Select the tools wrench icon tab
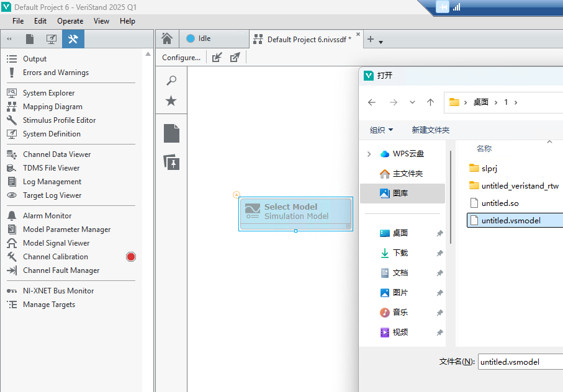Screen dimensions: 563x392 tap(73, 39)
